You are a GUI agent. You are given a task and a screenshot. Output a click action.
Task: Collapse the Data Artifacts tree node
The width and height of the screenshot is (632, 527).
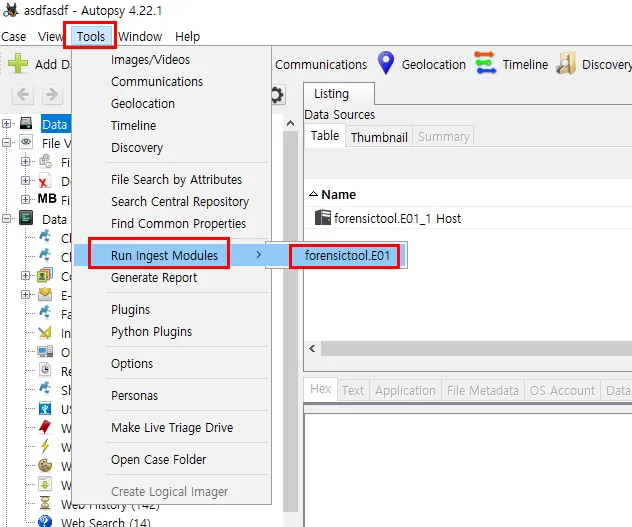pos(6,219)
